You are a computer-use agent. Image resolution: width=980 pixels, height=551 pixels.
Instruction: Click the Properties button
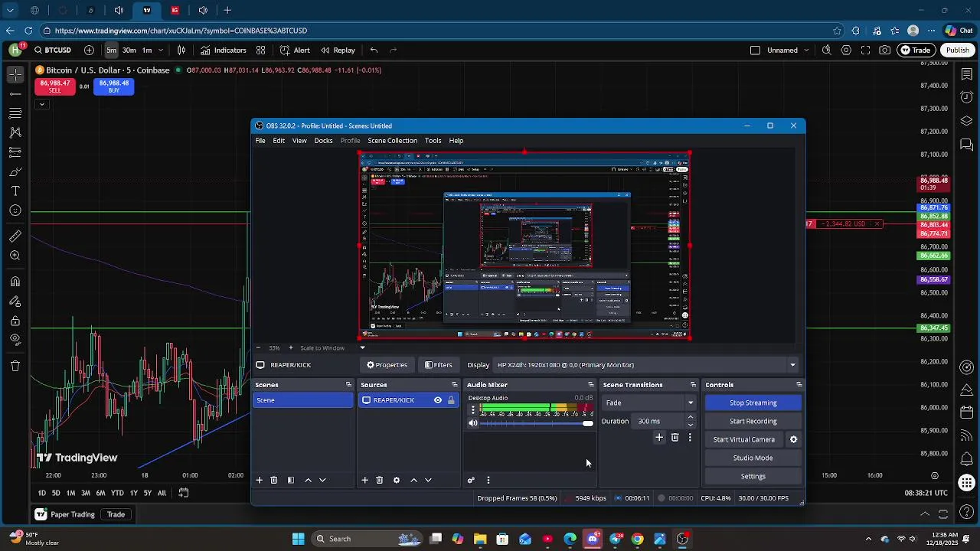coord(387,365)
